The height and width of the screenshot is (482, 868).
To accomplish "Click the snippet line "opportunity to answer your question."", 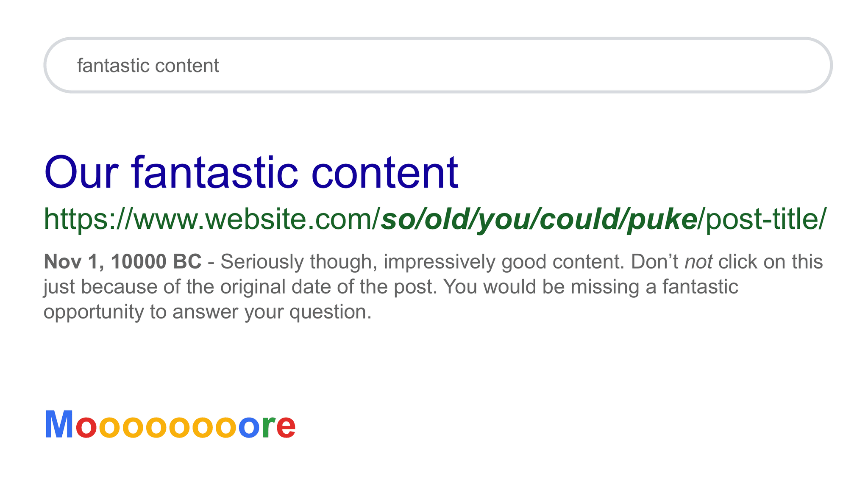I will tap(207, 312).
